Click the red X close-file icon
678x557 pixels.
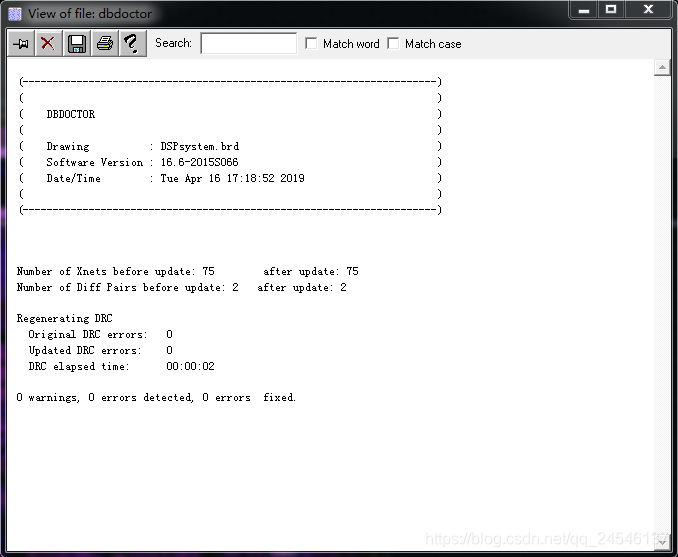47,43
